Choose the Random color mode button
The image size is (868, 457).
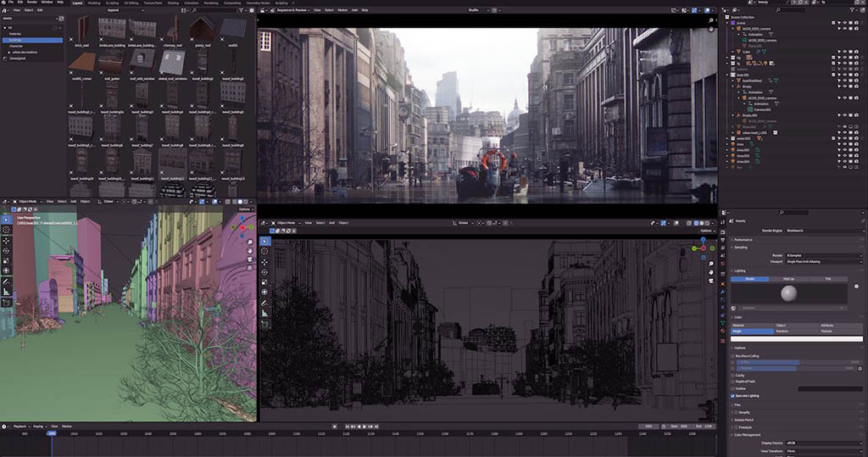tap(796, 332)
